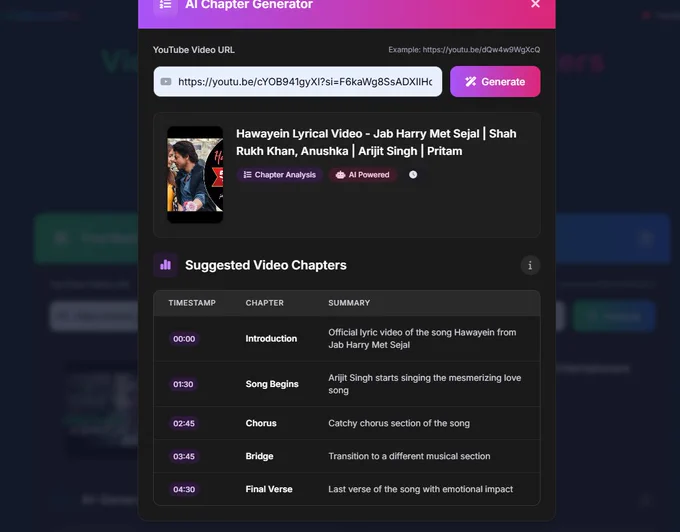Image resolution: width=680 pixels, height=532 pixels.
Task: Click the example URL hint text
Action: 464,49
